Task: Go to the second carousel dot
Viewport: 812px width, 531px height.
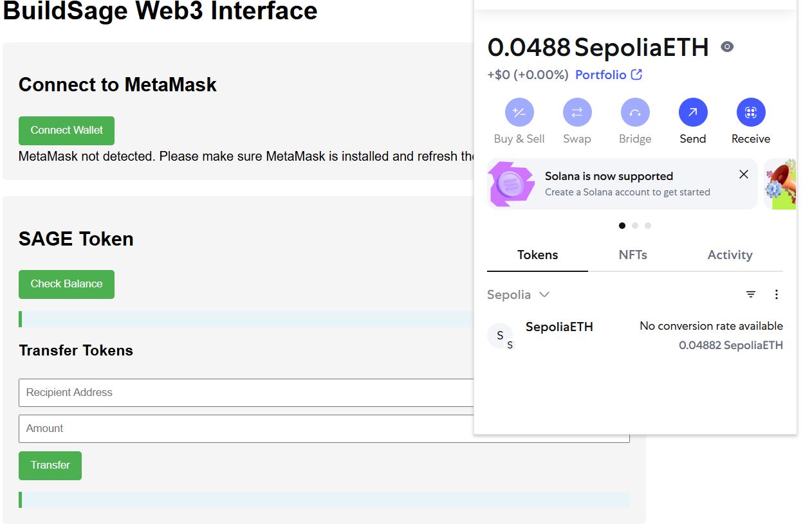Action: [x=635, y=226]
